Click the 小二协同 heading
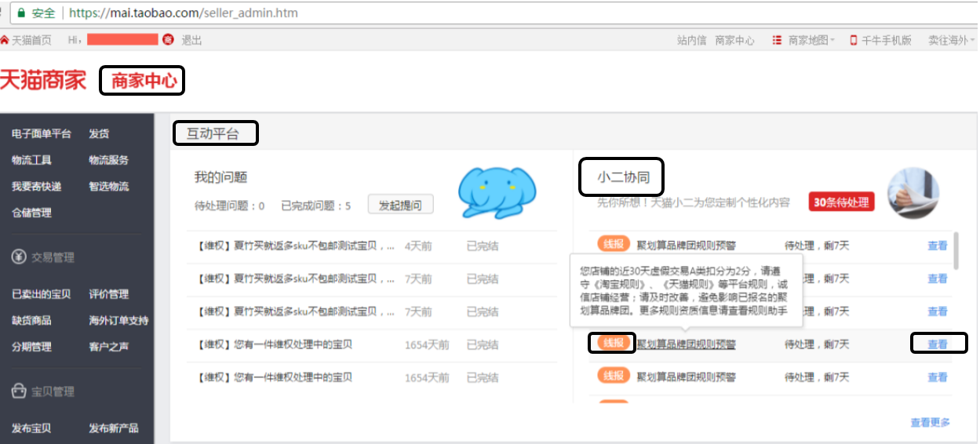This screenshot has width=980, height=444. point(622,177)
